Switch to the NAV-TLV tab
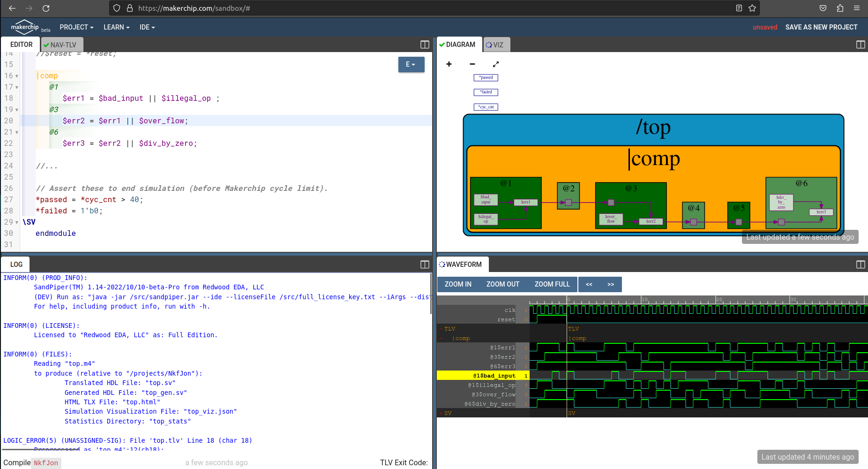 coord(62,45)
